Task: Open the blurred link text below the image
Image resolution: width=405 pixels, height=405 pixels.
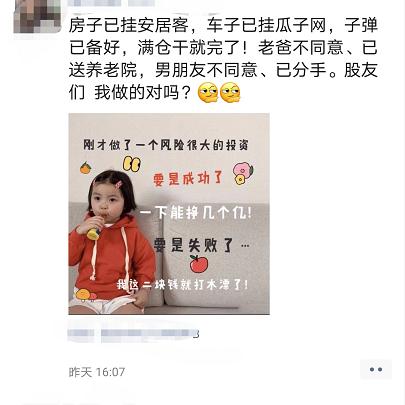Action: pyautogui.click(x=133, y=333)
